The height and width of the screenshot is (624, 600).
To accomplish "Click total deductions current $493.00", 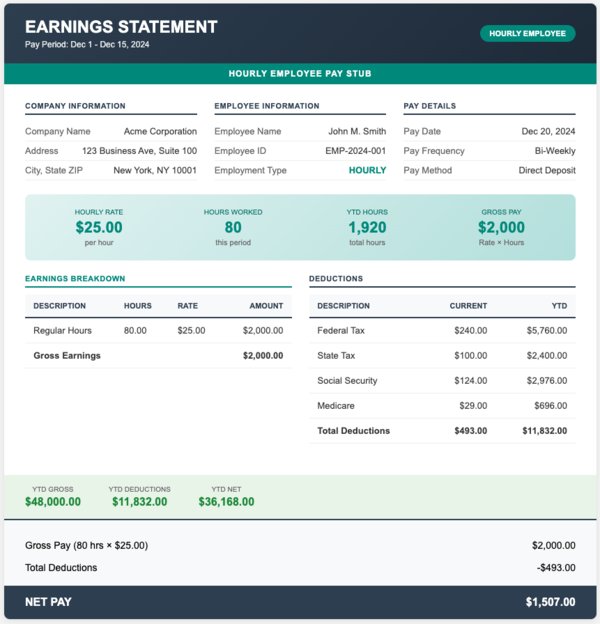I will tap(471, 431).
